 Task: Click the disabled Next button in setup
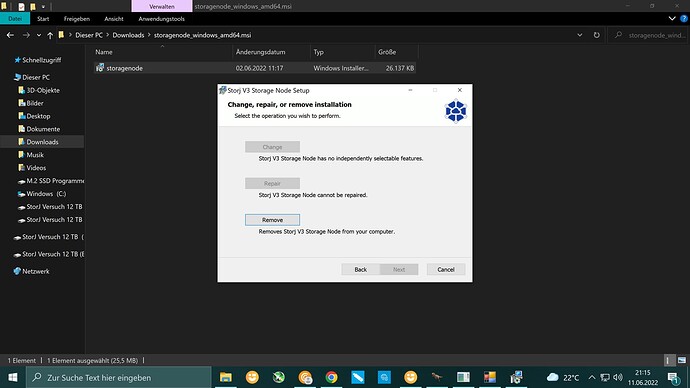399,269
